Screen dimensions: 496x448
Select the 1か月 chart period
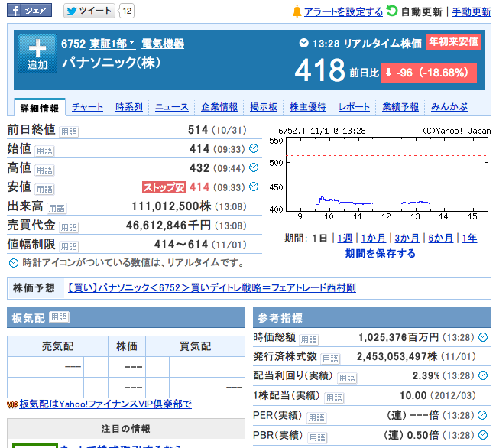(x=373, y=239)
